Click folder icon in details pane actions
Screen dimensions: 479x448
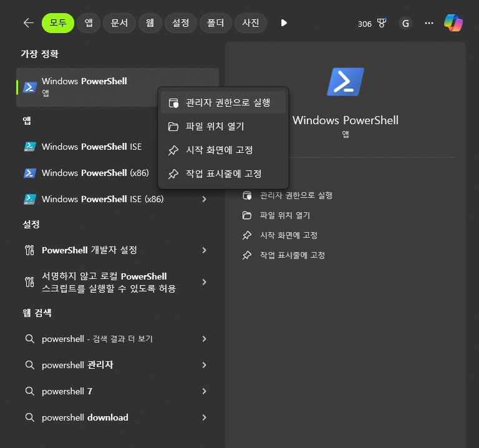(247, 215)
